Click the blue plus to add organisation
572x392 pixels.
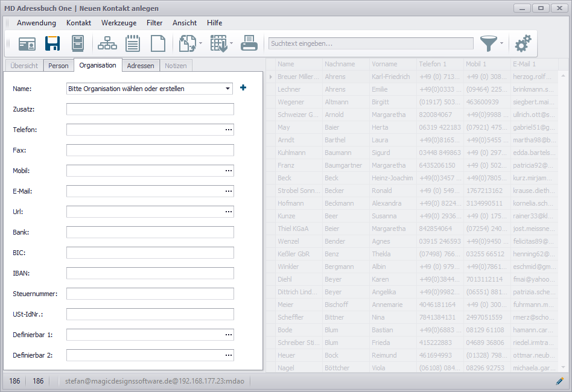tap(243, 88)
